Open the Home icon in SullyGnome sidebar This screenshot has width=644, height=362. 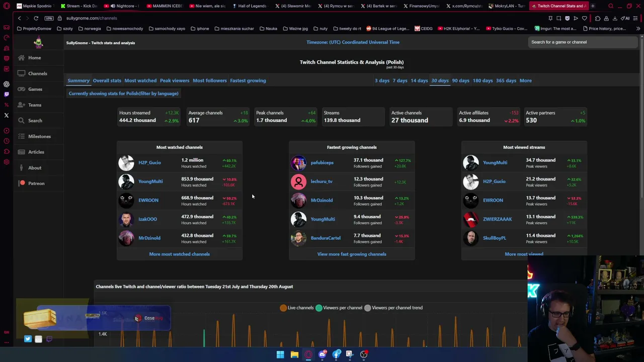(x=21, y=58)
